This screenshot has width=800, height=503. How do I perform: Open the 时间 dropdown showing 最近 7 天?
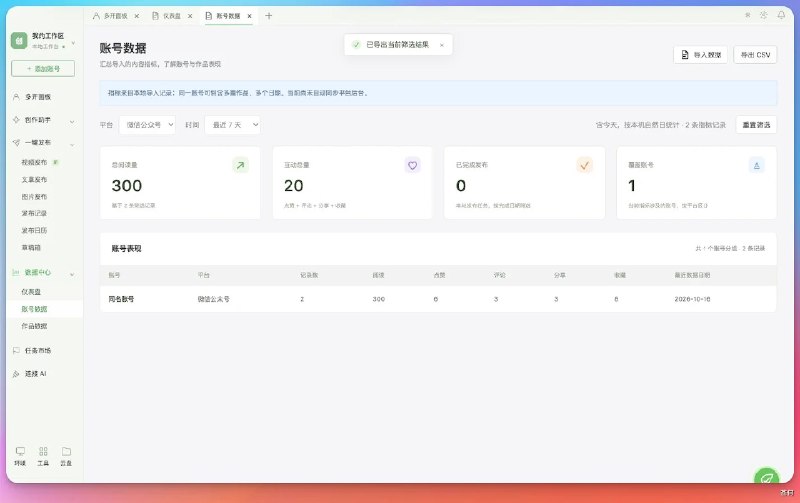[233, 125]
